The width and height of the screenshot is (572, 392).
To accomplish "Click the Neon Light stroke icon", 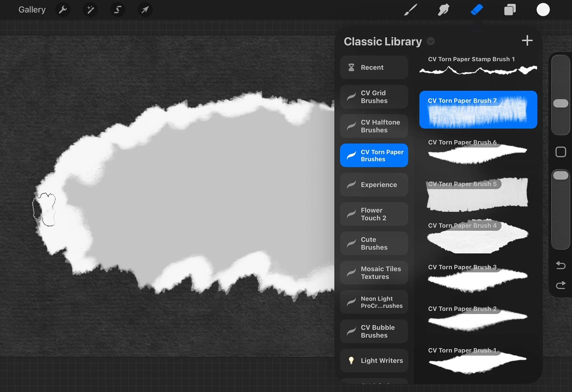I will [x=351, y=302].
